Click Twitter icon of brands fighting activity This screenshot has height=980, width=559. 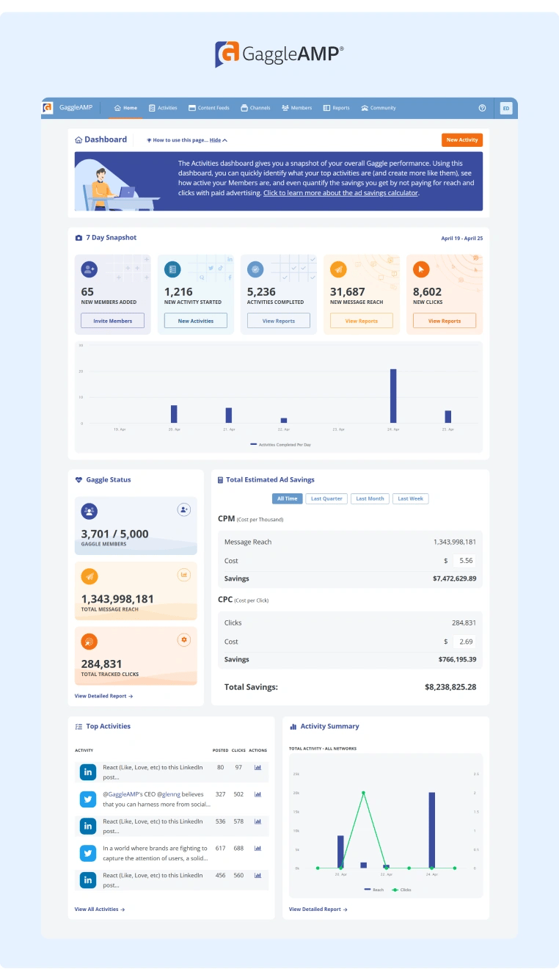click(x=88, y=853)
